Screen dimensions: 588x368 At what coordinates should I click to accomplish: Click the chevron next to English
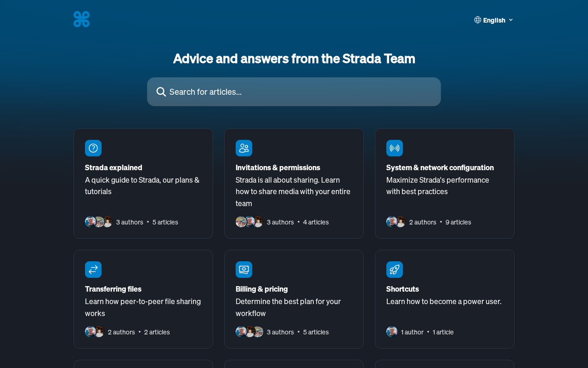pos(511,20)
